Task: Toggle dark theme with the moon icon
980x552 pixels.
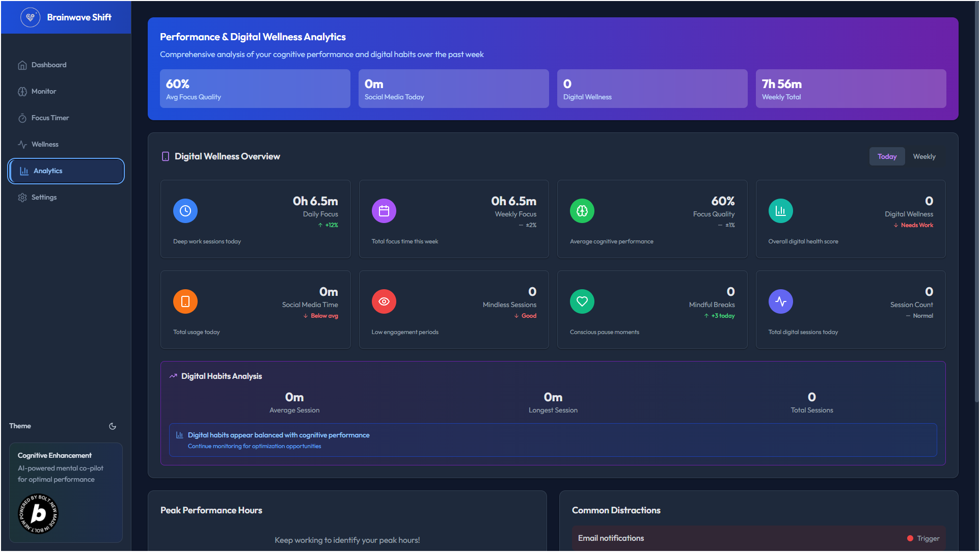Action: [113, 426]
